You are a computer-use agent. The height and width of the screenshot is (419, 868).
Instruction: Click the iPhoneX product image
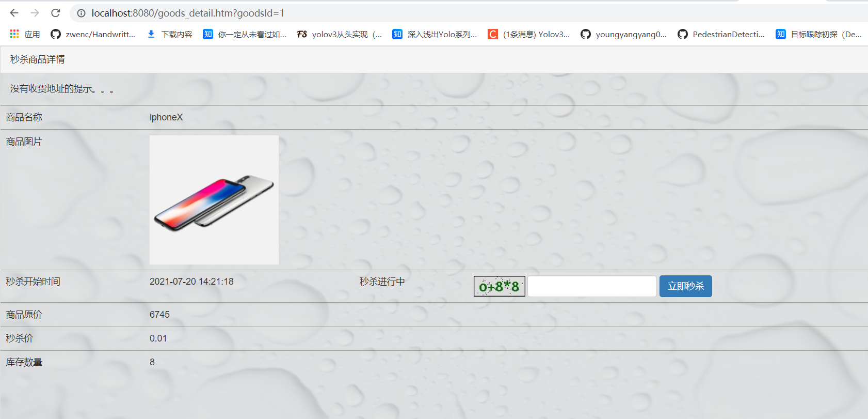[214, 200]
